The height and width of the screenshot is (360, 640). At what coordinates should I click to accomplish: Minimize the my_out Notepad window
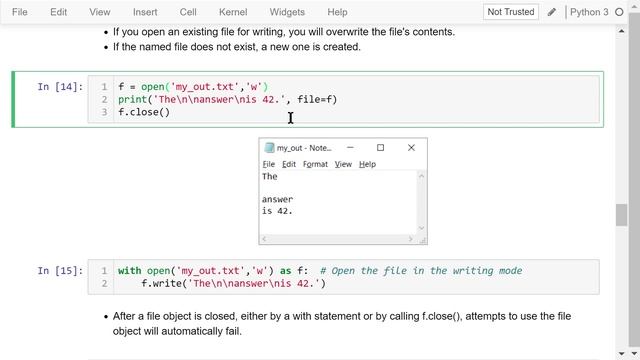click(350, 147)
